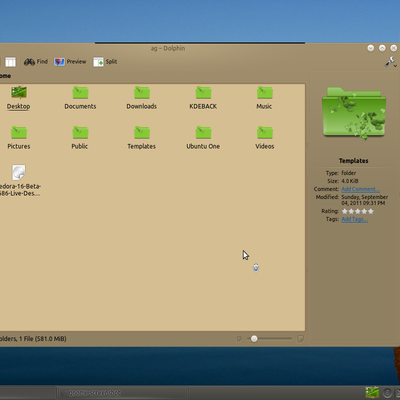Toggle the Preview toolbar button
Viewport: 400px width, 400px height.
(70, 62)
